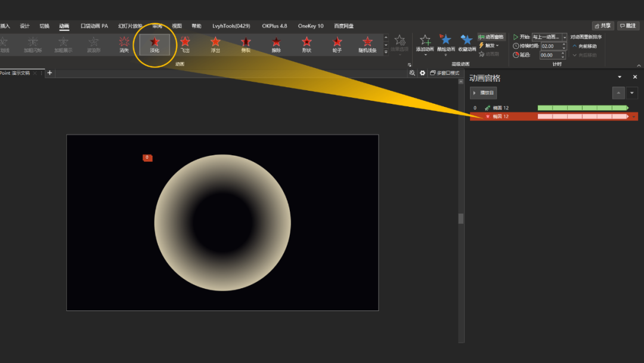
Task: Apply the 形状 (Shape) exit animation
Action: (307, 44)
